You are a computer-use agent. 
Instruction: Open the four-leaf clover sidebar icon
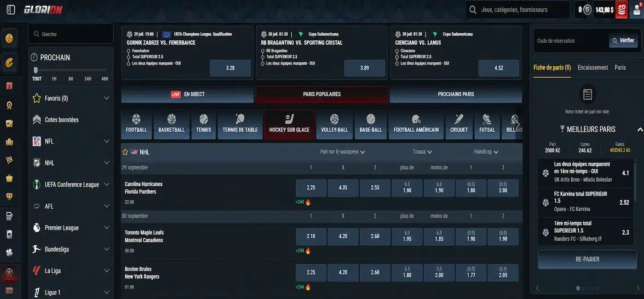[x=9, y=253]
